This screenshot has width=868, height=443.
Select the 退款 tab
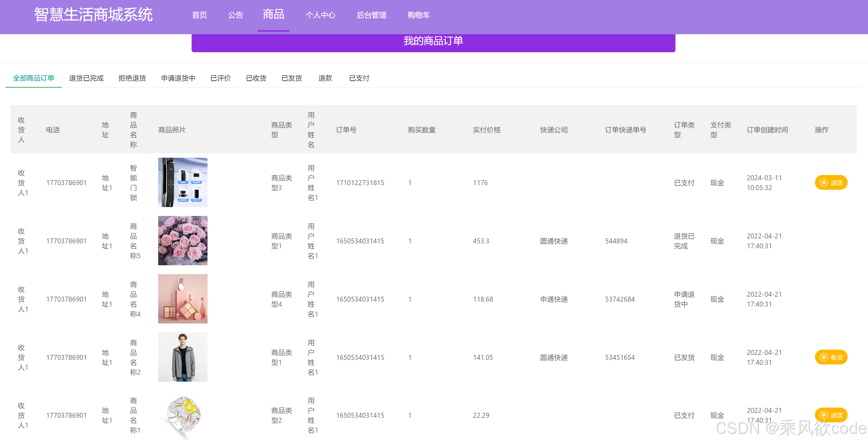point(325,78)
